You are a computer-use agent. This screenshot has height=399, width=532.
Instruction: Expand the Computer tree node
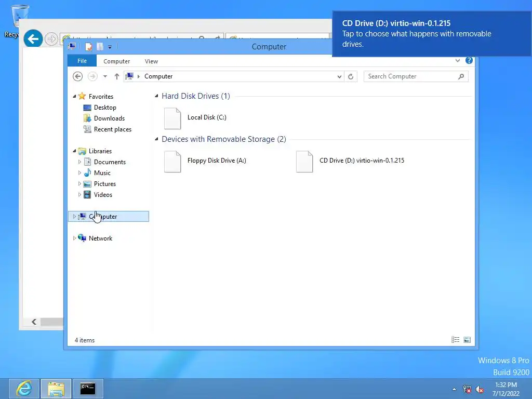(x=74, y=217)
